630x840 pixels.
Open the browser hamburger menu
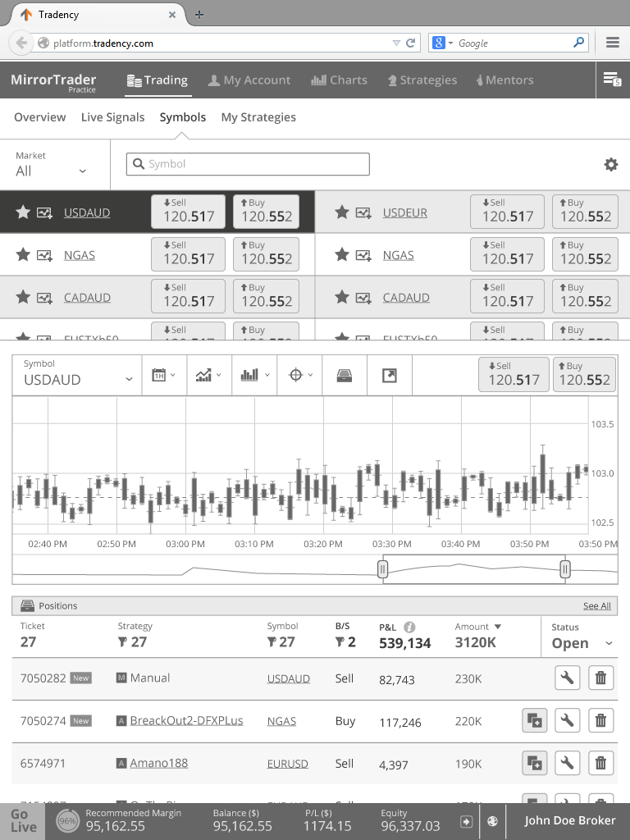tap(613, 43)
